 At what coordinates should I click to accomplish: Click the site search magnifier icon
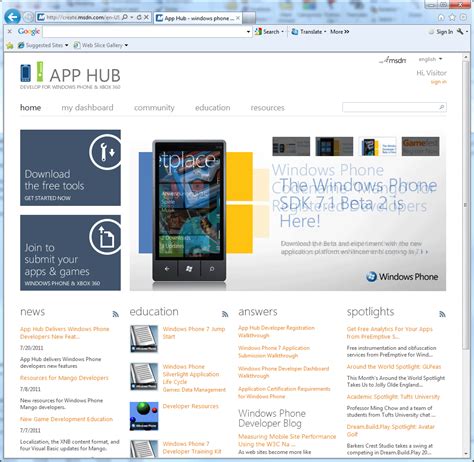[442, 107]
